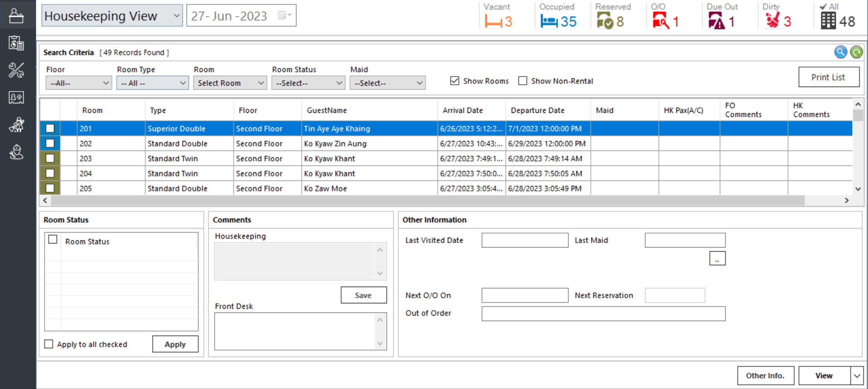
Task: Uncheck Show Rooms checkbox
Action: pyautogui.click(x=454, y=81)
